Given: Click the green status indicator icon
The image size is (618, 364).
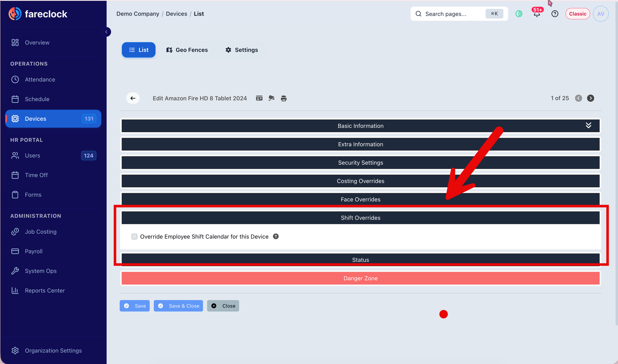Looking at the screenshot, I should (519, 14).
